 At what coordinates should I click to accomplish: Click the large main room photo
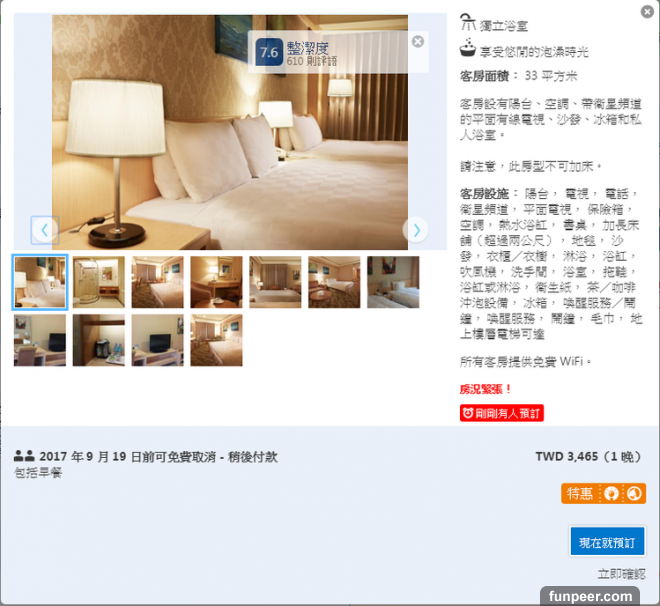(230, 132)
